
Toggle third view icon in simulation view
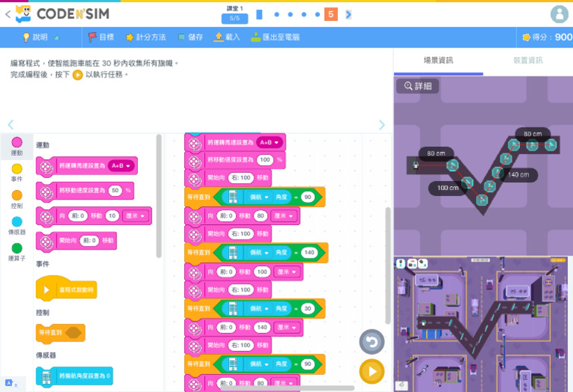click(x=423, y=263)
